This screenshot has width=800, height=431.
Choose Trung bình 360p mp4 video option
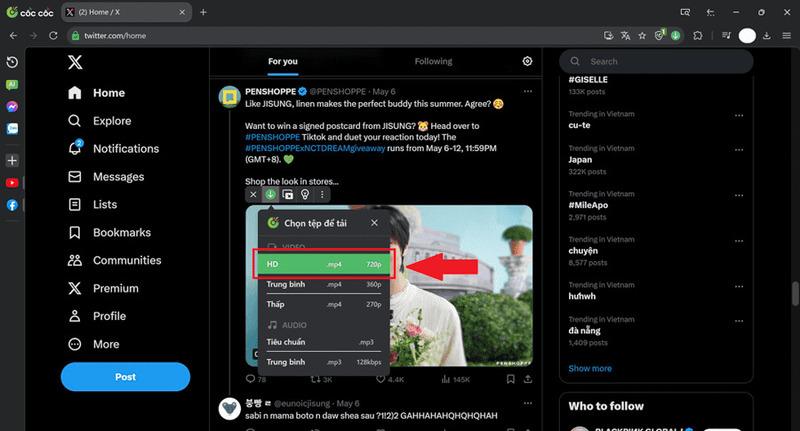pyautogui.click(x=325, y=285)
